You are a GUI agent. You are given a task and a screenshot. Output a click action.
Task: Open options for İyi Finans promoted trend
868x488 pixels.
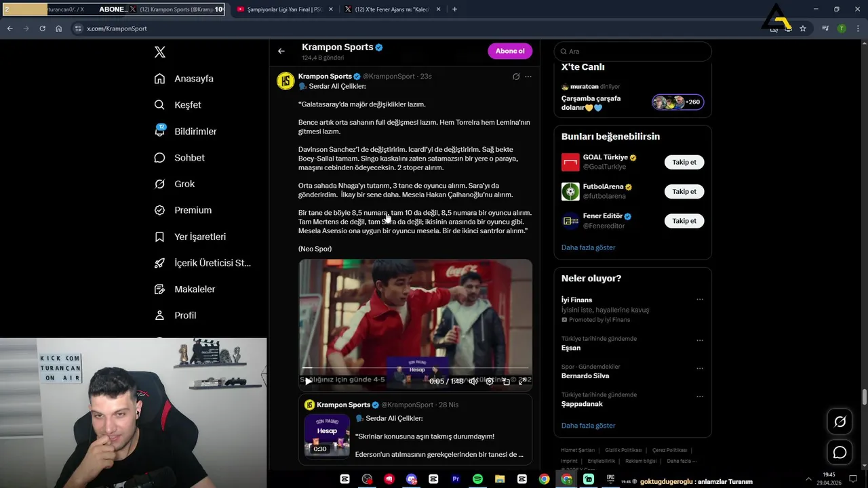[700, 300]
